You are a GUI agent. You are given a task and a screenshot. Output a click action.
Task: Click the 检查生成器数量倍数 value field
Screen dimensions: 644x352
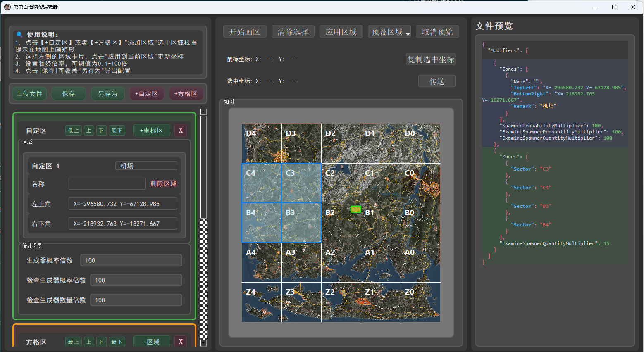point(136,300)
